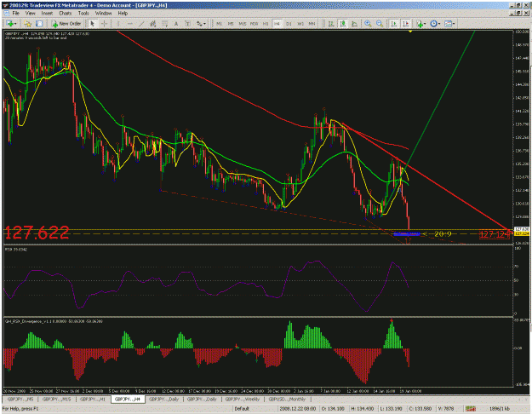The height and width of the screenshot is (414, 532).
Task: Toggle Auto Scroll chart icon
Action: 394,24
